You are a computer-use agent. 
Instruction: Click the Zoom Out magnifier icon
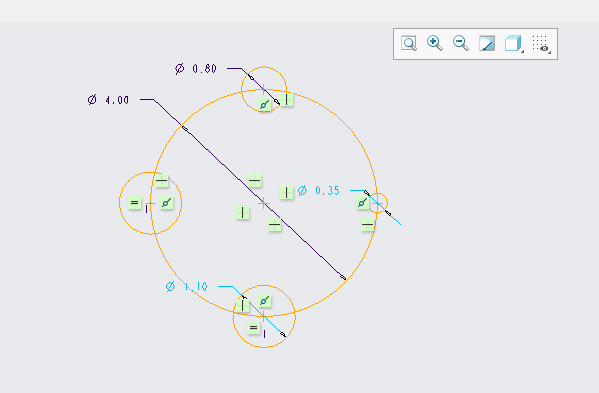pyautogui.click(x=461, y=43)
